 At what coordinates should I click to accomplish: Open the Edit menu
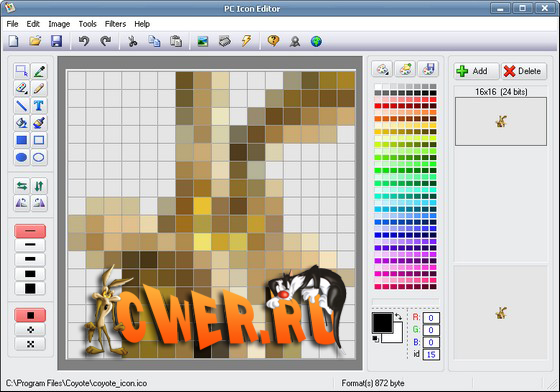point(33,24)
